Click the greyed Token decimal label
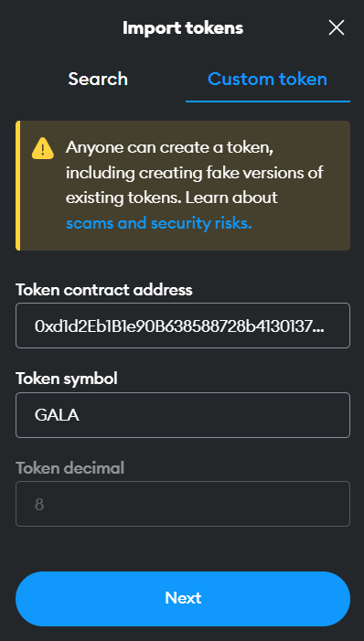Screen dimensions: 364x641 70,467
